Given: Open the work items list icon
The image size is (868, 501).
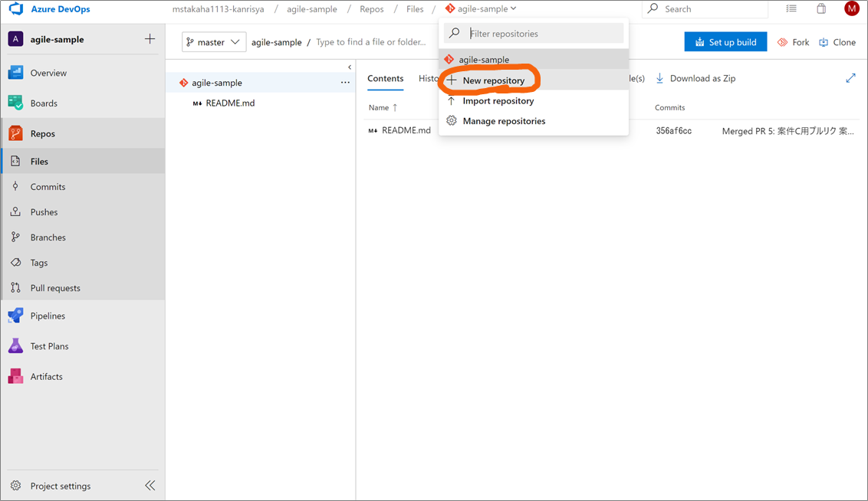Looking at the screenshot, I should [x=791, y=9].
